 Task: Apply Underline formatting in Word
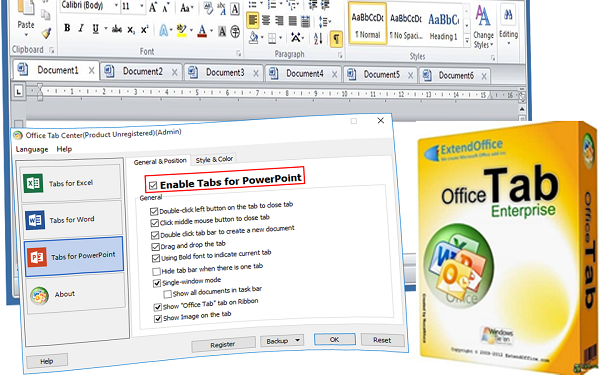click(x=95, y=29)
